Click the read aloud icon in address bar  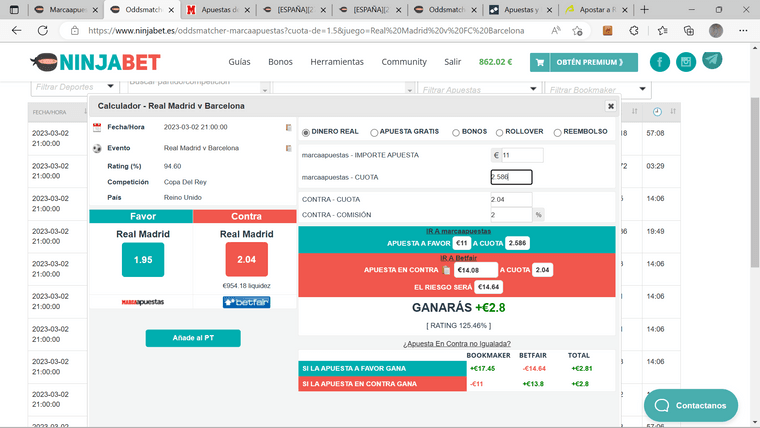coord(556,31)
